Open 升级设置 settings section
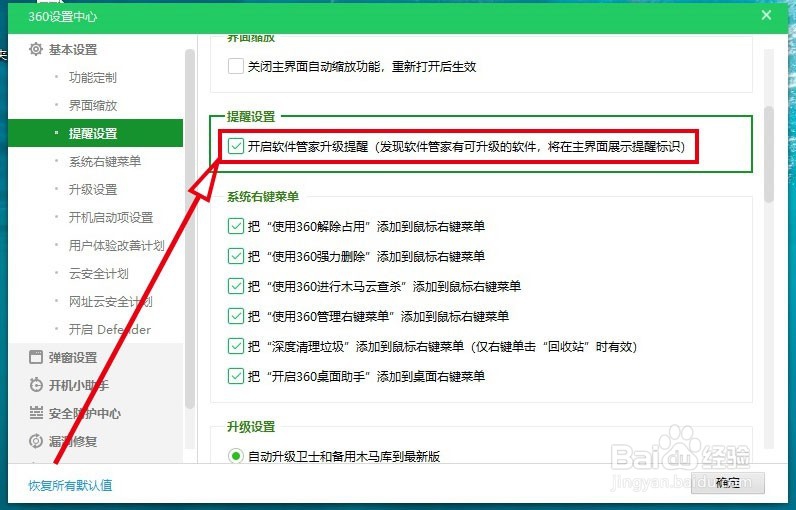This screenshot has width=796, height=510. pos(93,189)
